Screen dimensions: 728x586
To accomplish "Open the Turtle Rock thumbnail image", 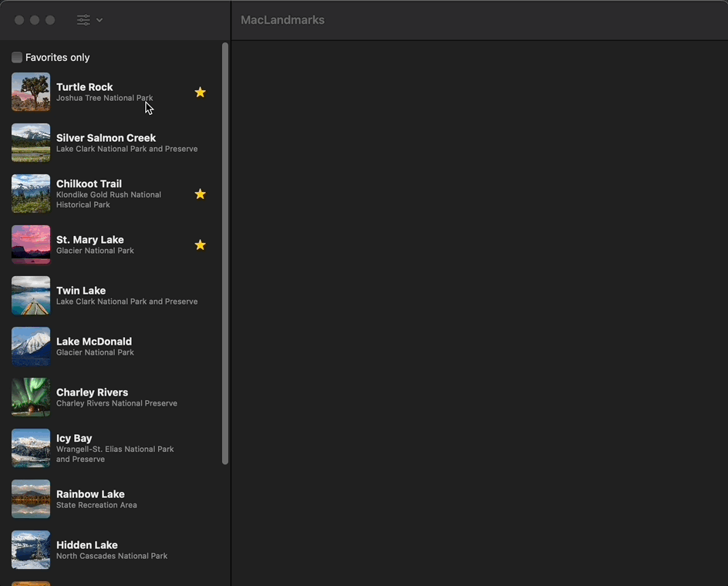I will (31, 92).
